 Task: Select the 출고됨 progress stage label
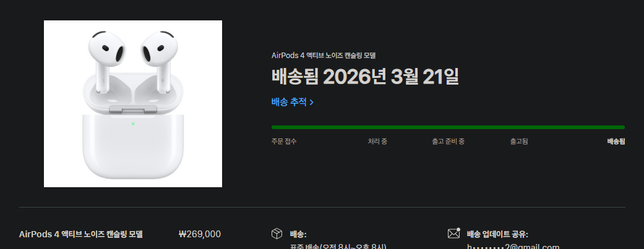coord(519,141)
